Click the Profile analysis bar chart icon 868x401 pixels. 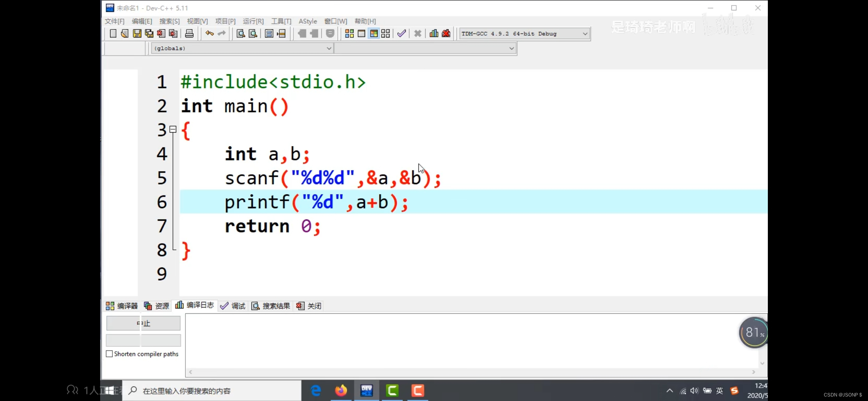tap(434, 34)
